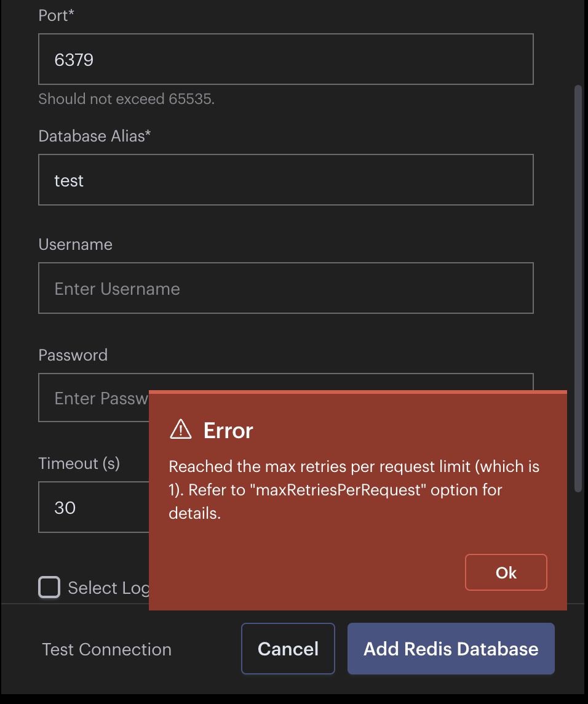Select the maxRetriesPerRequest error message text
Image resolution: width=588 pixels, height=704 pixels.
coord(354,490)
